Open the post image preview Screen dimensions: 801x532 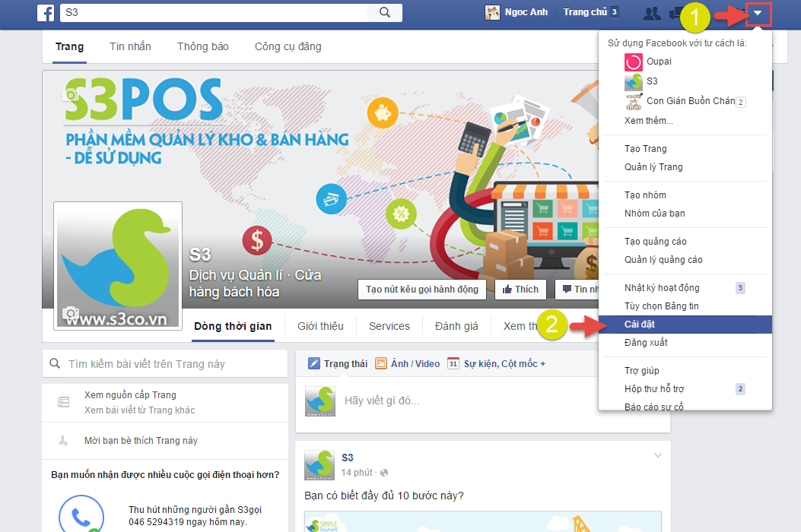click(x=483, y=521)
